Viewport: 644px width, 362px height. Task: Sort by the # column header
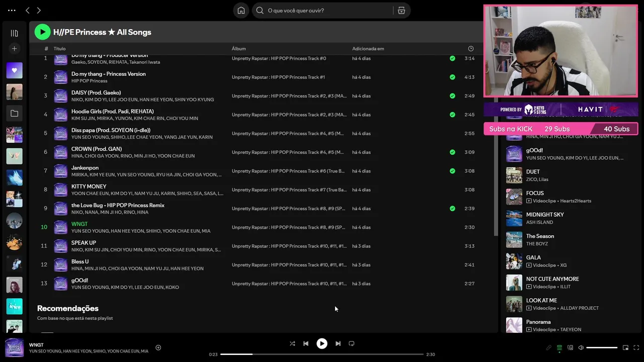[46, 49]
